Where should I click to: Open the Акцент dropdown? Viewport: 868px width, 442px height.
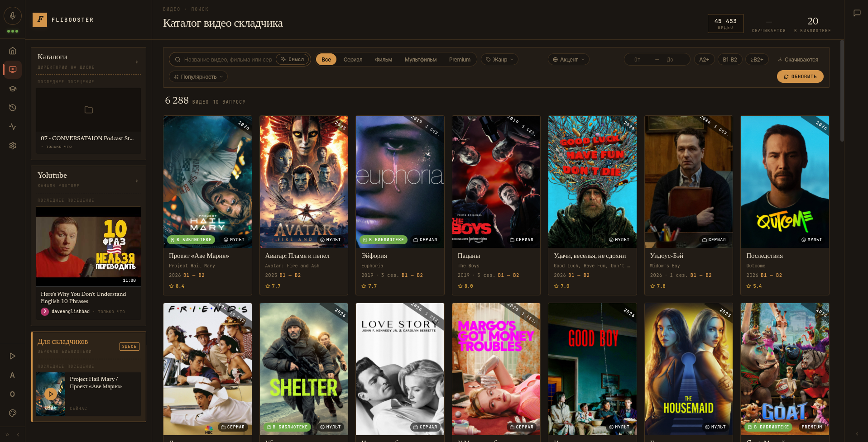point(569,60)
